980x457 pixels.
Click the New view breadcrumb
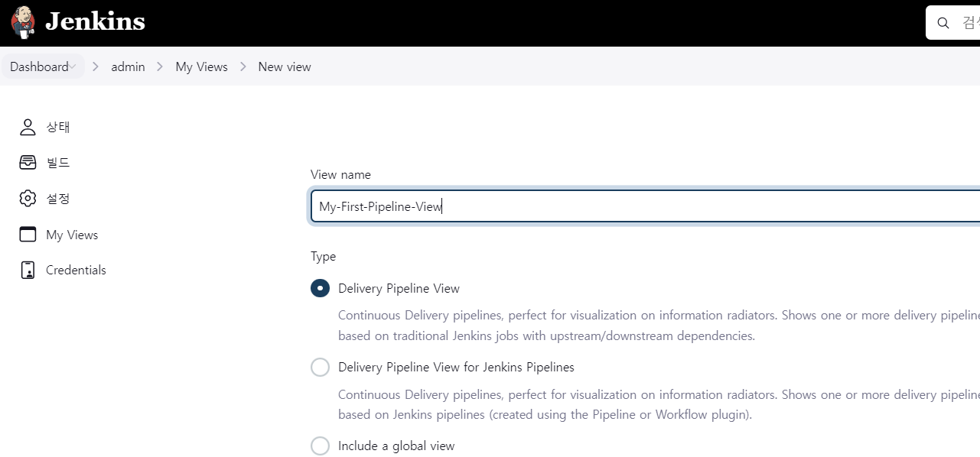point(285,66)
